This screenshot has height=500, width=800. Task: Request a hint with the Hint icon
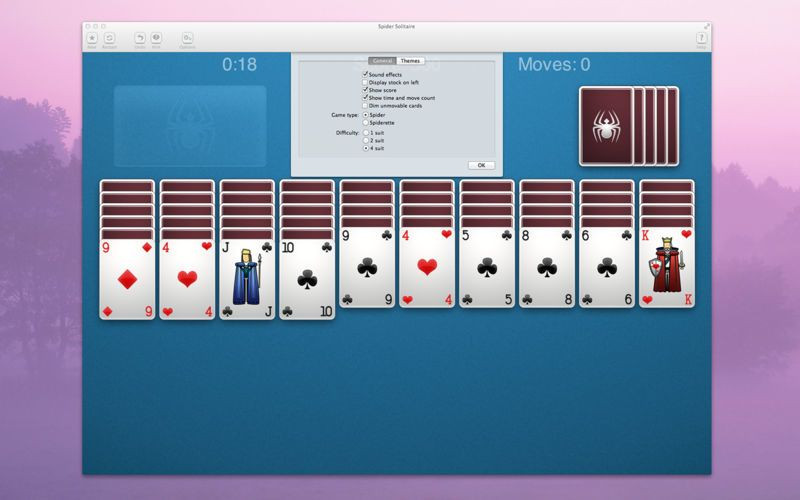tap(156, 38)
